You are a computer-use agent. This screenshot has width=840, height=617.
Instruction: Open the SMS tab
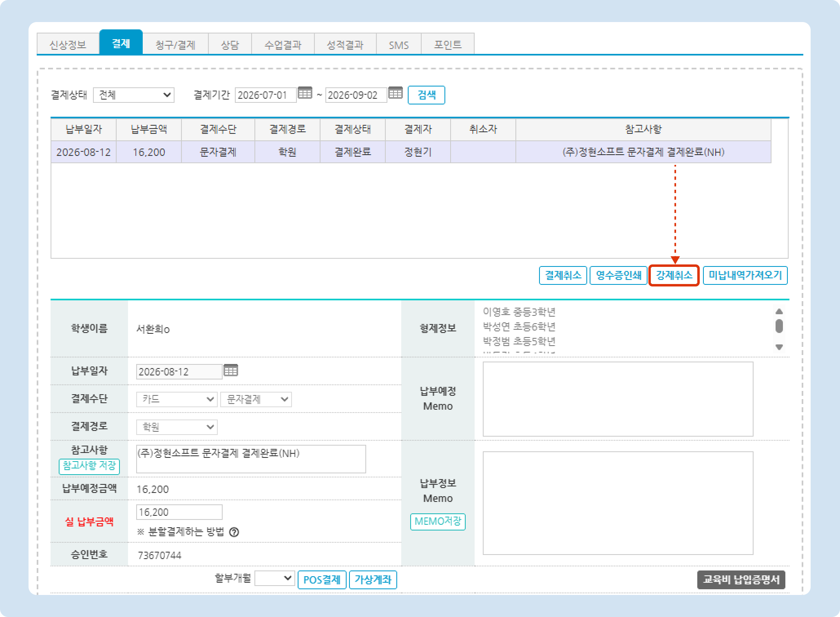(398, 44)
